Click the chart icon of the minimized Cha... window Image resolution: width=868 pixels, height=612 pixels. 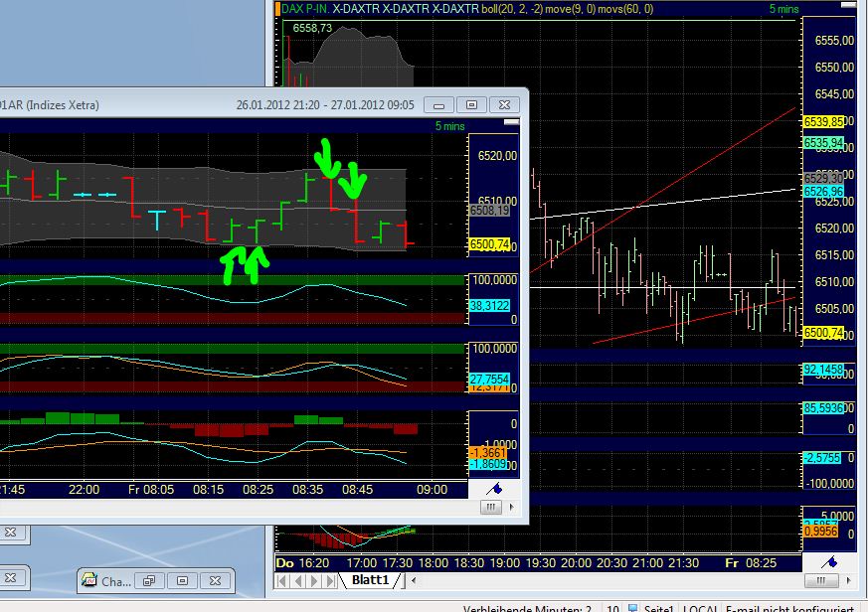pos(89,580)
